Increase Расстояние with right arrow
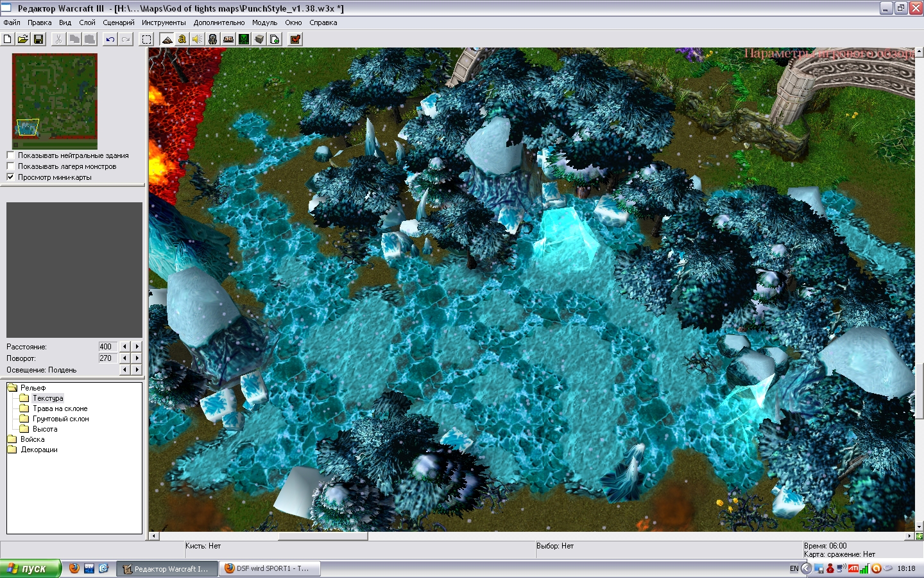 click(137, 347)
